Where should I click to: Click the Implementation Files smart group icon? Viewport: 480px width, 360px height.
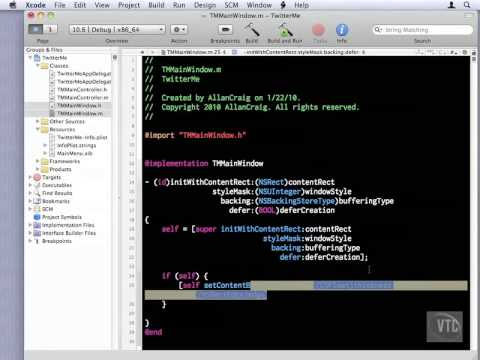point(37,225)
